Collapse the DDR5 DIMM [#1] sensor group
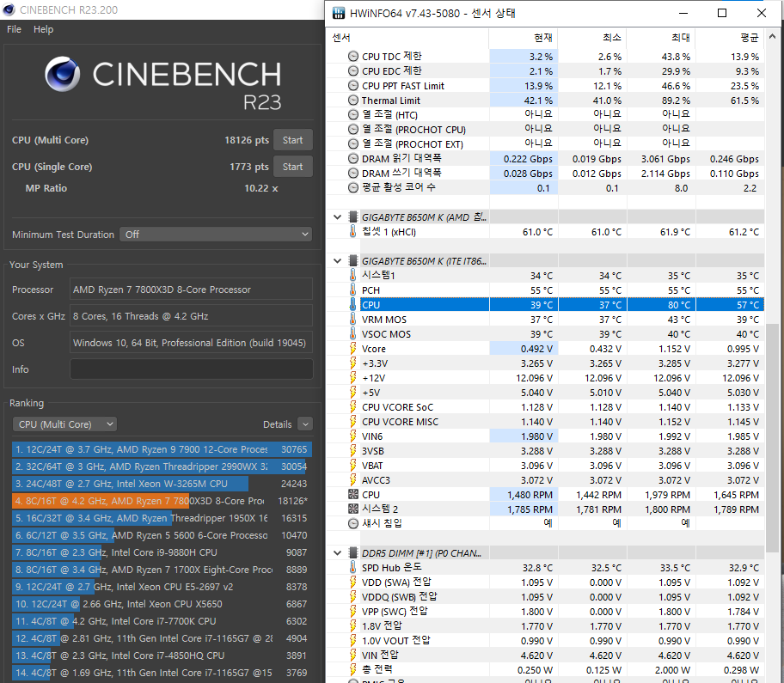 [x=338, y=553]
